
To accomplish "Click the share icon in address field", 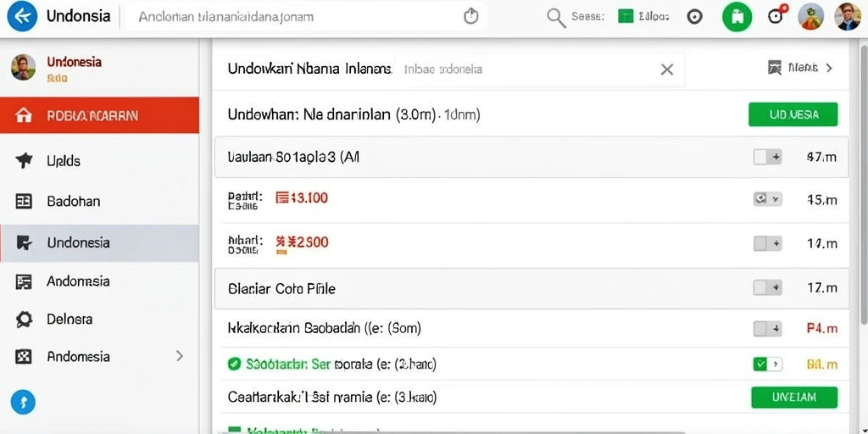I will (470, 17).
